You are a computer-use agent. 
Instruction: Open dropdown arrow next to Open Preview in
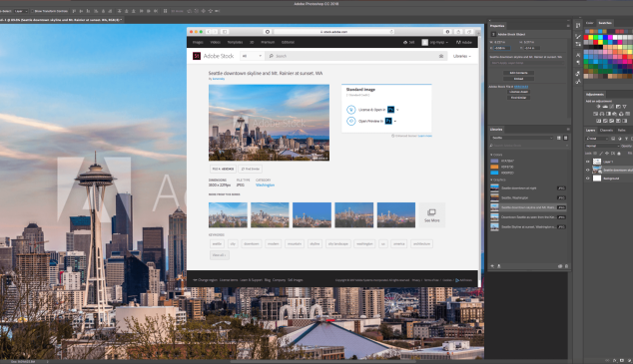395,121
